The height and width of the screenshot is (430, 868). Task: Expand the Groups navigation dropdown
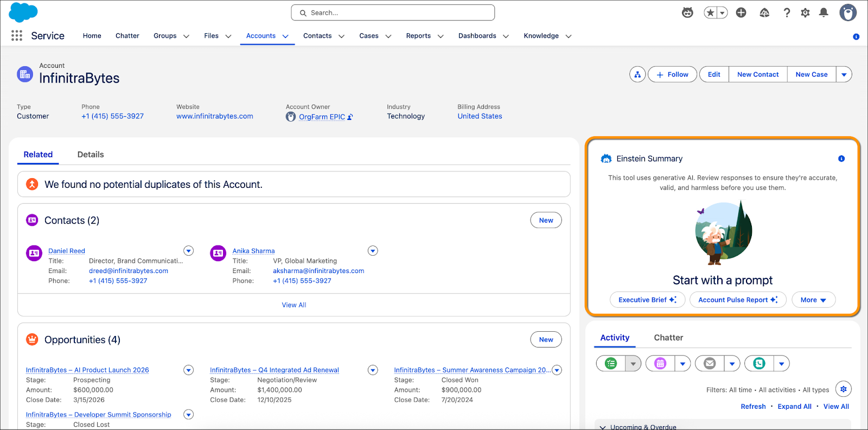[x=186, y=36]
